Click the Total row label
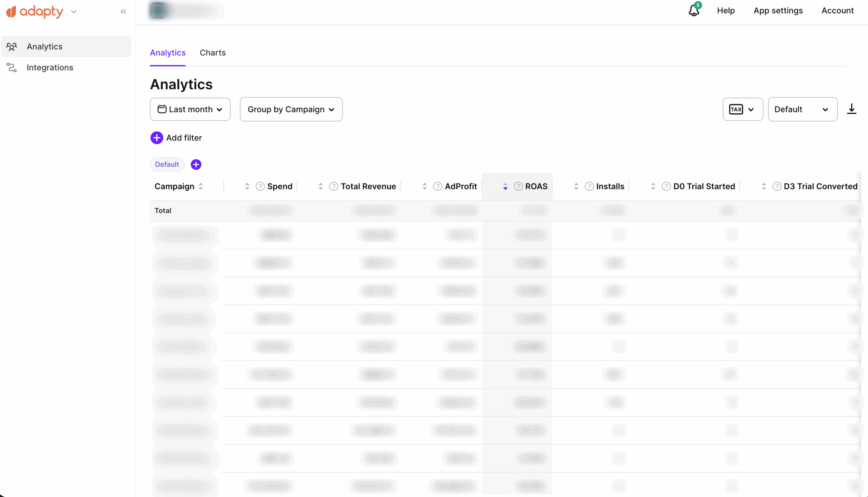The image size is (868, 497). (x=163, y=211)
